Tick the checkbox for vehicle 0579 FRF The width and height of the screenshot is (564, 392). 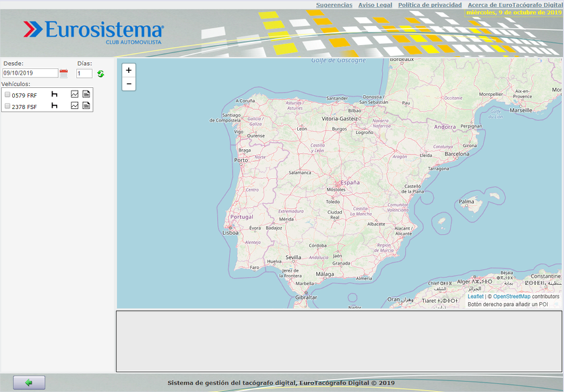click(x=7, y=95)
